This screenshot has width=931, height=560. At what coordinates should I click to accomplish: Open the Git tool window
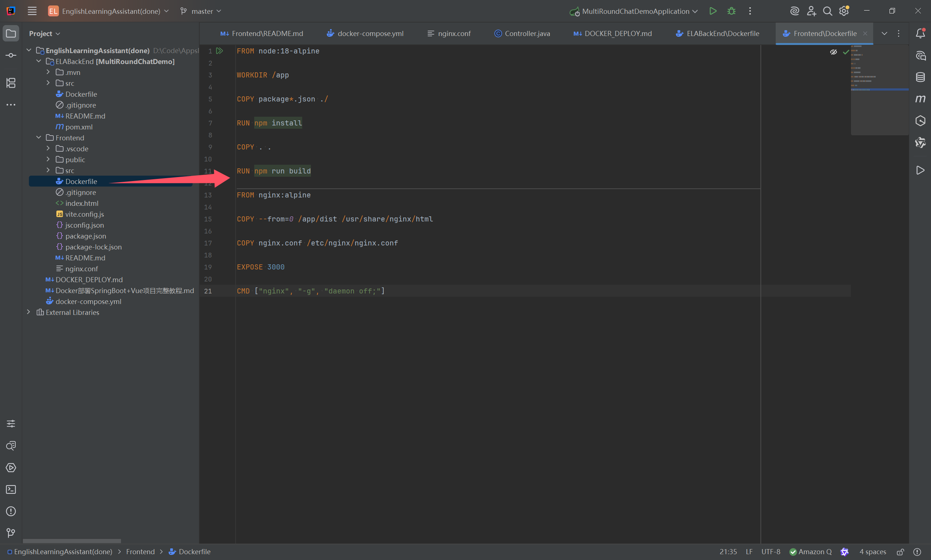click(11, 533)
